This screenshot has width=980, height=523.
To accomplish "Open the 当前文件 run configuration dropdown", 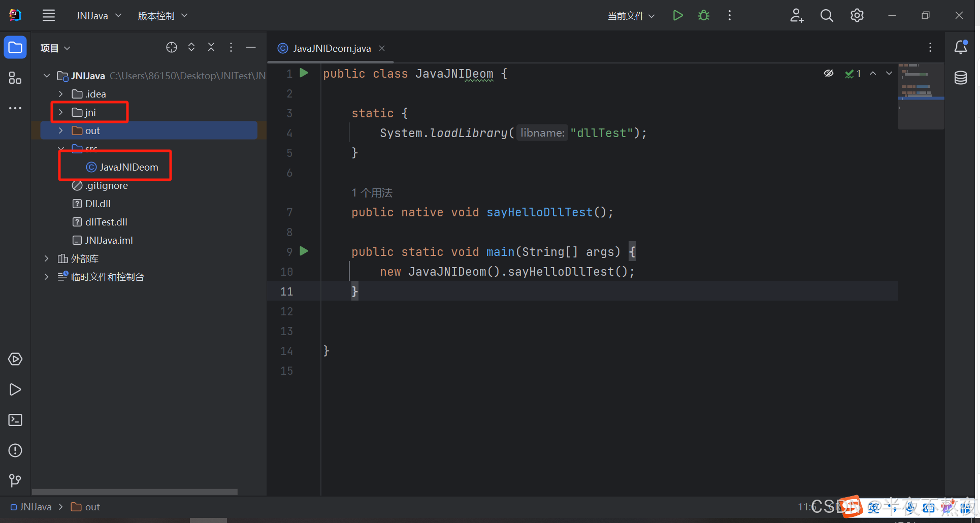I will click(631, 15).
